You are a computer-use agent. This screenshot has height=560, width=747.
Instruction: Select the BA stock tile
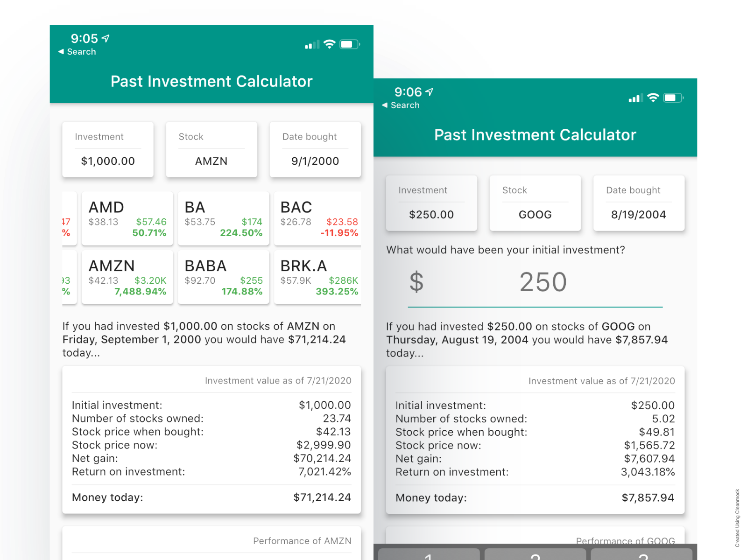coord(224,218)
